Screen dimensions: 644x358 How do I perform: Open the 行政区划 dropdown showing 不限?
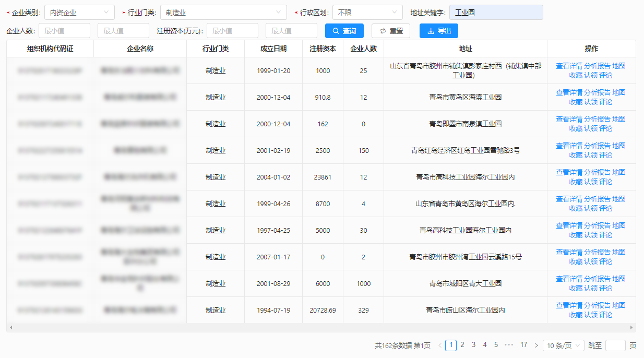click(x=367, y=13)
